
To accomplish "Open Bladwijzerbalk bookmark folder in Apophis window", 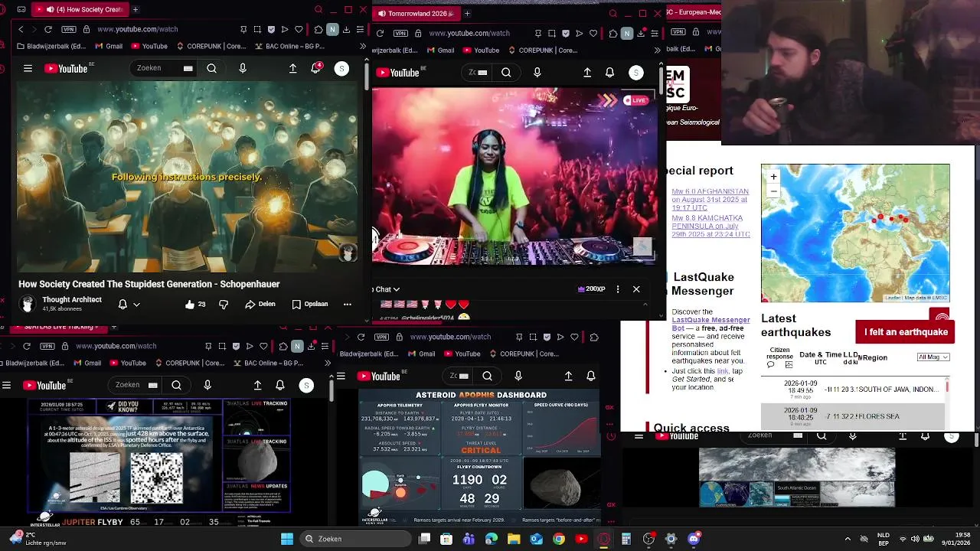I will 373,354.
